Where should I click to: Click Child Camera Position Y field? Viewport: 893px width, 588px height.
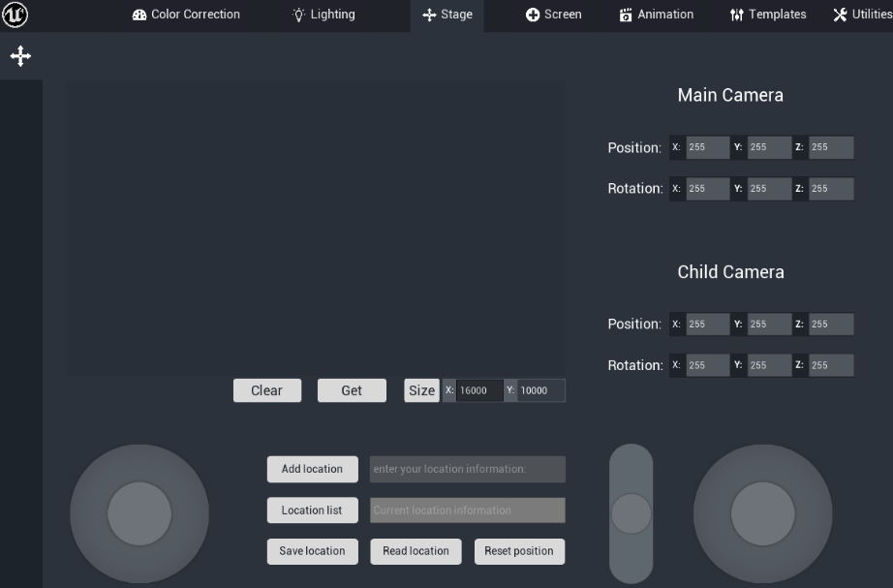pyautogui.click(x=769, y=325)
